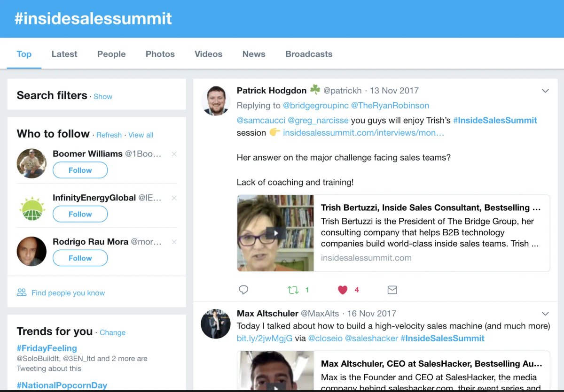The height and width of the screenshot is (392, 564).
Task: Open #InsideSalesSummit hashtag in Max's tweet
Action: click(x=442, y=338)
